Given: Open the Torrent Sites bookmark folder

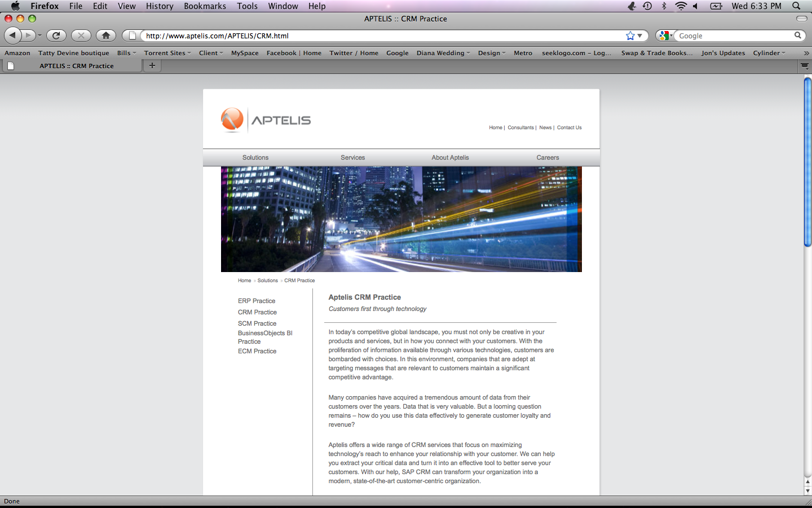Looking at the screenshot, I should [167, 53].
